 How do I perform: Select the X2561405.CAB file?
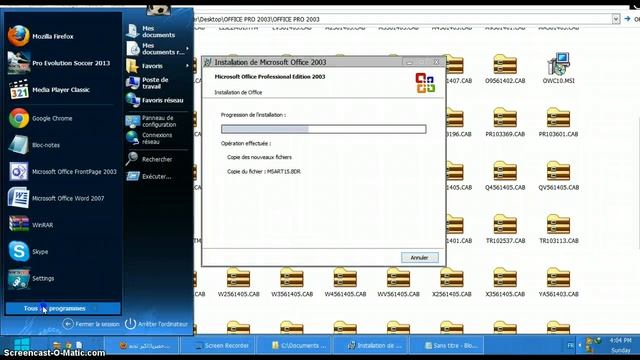coord(451,282)
